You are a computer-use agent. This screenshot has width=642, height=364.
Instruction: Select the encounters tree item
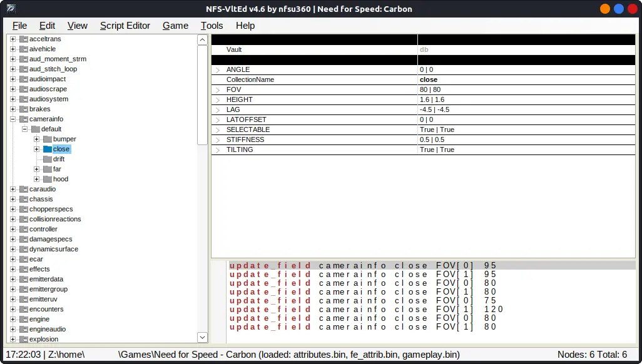(46, 309)
